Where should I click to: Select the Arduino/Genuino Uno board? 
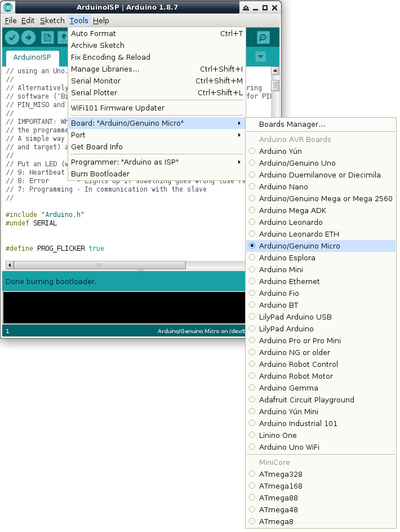321,163
